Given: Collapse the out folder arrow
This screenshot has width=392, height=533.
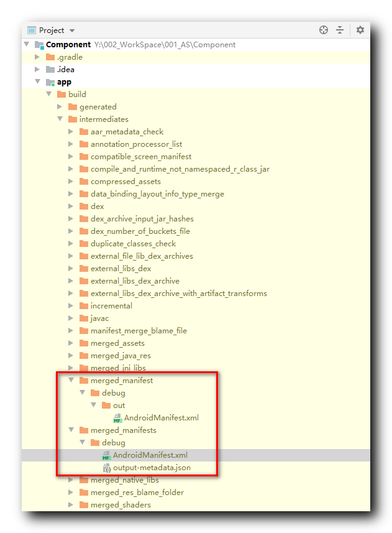Looking at the screenshot, I should pyautogui.click(x=94, y=405).
